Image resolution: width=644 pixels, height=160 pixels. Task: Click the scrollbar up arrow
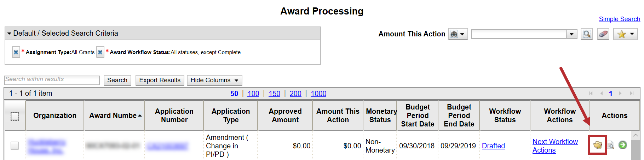click(636, 135)
